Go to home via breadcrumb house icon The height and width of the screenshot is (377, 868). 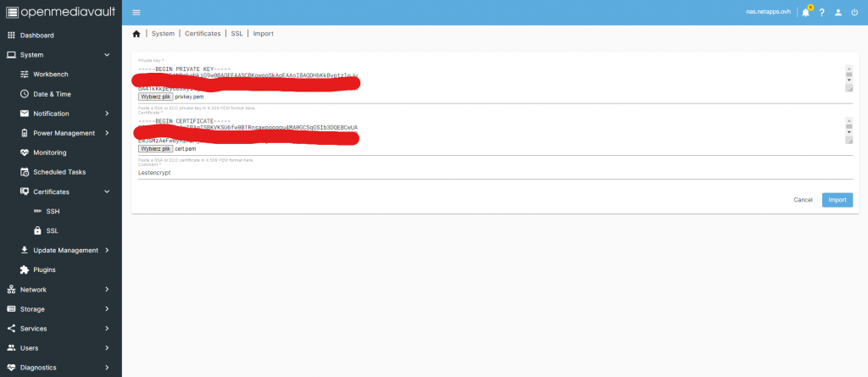pos(136,34)
